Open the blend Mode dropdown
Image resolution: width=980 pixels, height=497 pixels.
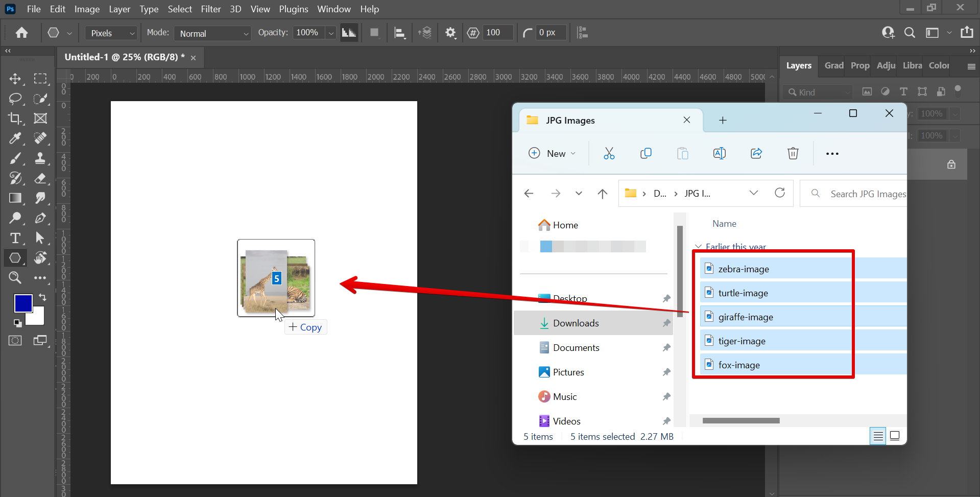(x=212, y=33)
